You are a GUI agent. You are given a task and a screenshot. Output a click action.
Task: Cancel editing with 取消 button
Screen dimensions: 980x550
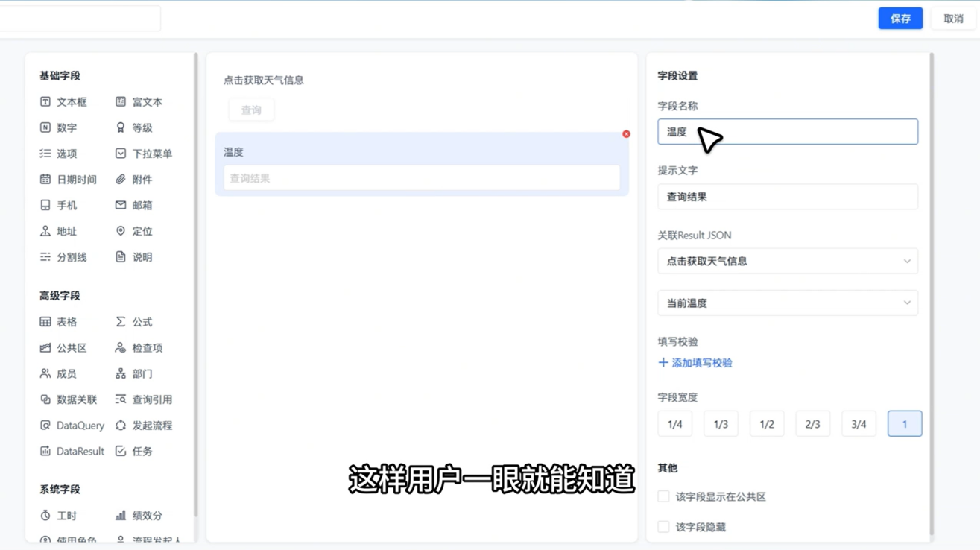(x=953, y=19)
